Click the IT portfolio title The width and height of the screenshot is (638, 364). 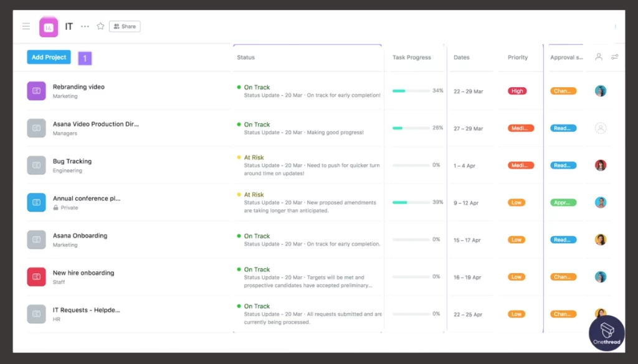tap(69, 26)
